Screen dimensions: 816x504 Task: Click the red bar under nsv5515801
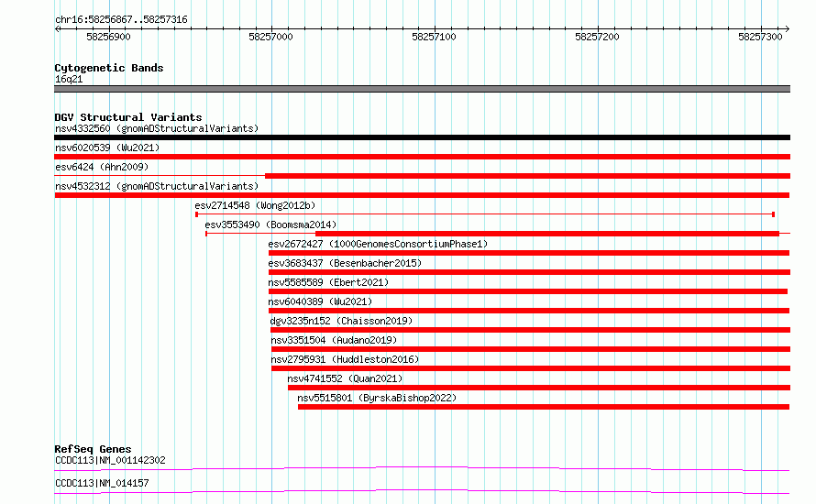pyautogui.click(x=544, y=407)
